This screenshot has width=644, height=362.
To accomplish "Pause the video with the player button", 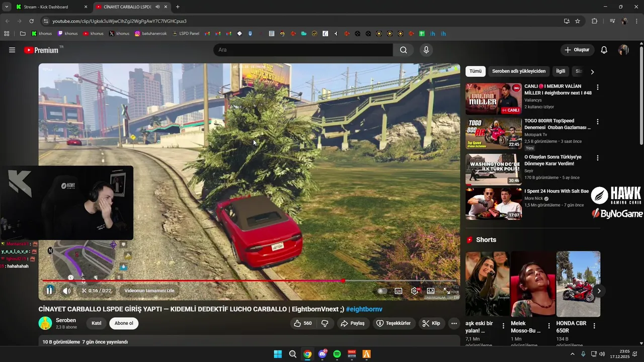I will point(49,291).
